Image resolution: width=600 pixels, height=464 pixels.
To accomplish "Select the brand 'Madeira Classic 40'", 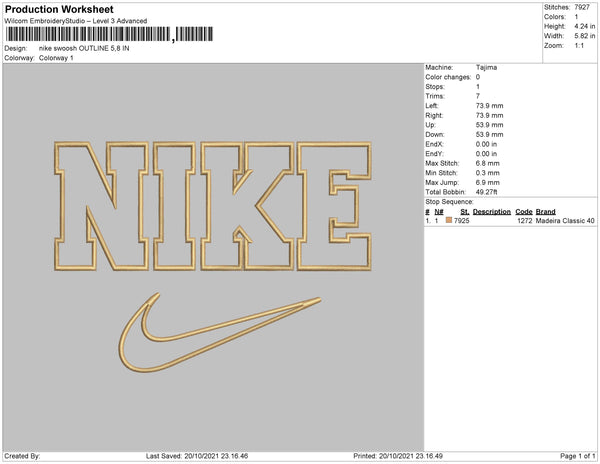I will coord(565,221).
